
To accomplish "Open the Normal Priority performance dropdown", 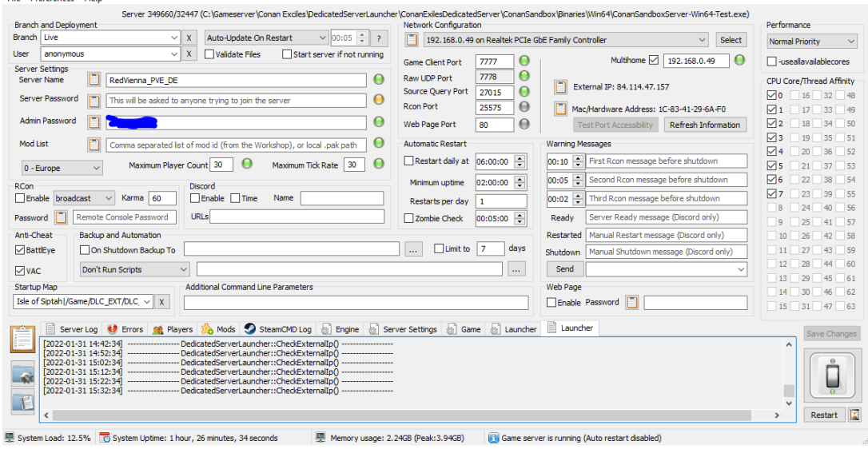I will point(811,42).
